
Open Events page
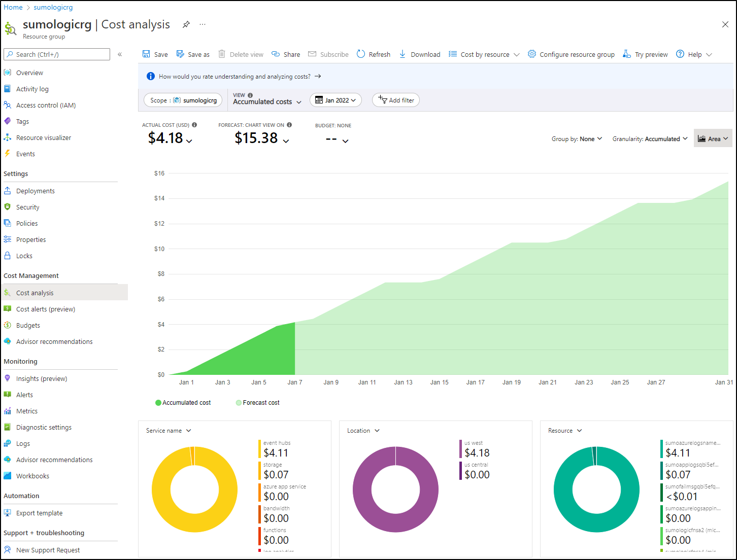[25, 154]
